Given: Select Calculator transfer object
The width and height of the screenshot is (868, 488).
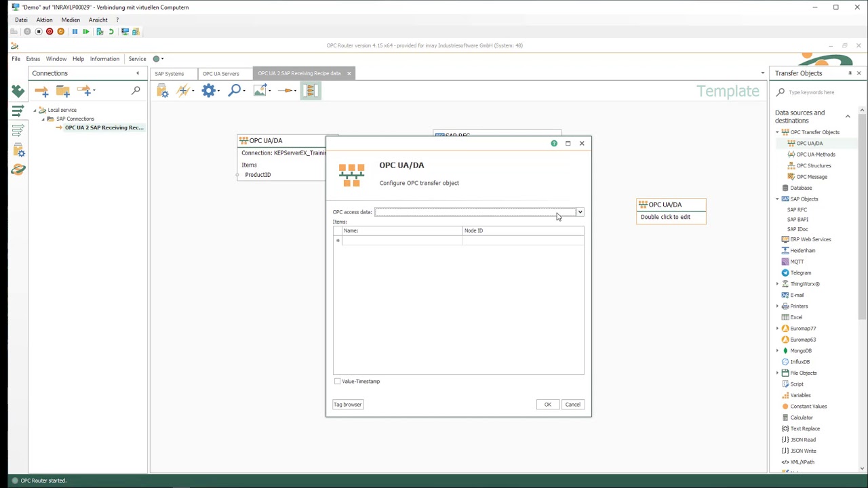Looking at the screenshot, I should (797, 418).
